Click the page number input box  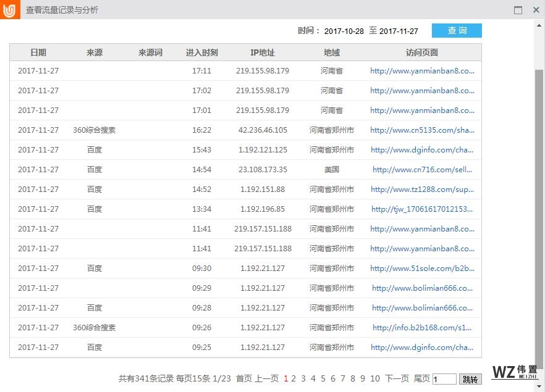pyautogui.click(x=444, y=379)
